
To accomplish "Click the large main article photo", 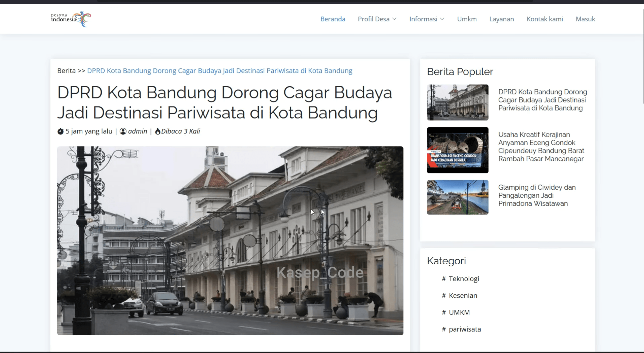I will [x=230, y=241].
